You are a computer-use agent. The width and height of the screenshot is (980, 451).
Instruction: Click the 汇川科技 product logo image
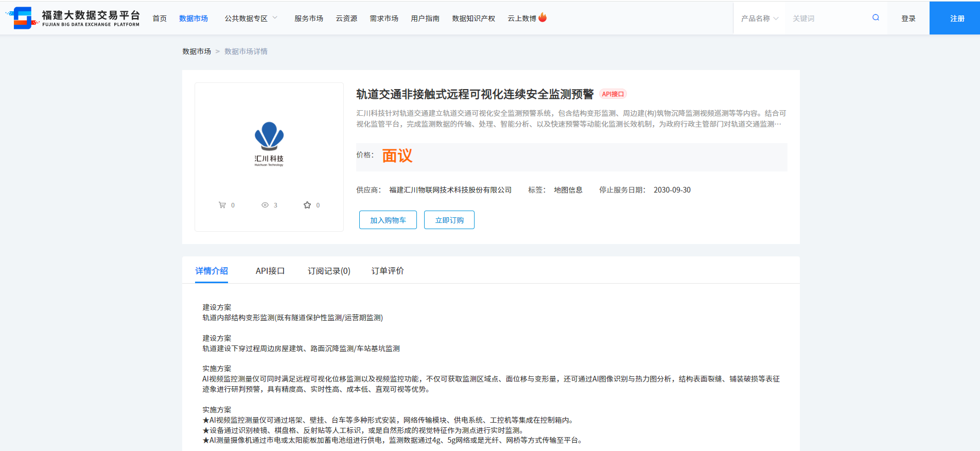pyautogui.click(x=269, y=144)
